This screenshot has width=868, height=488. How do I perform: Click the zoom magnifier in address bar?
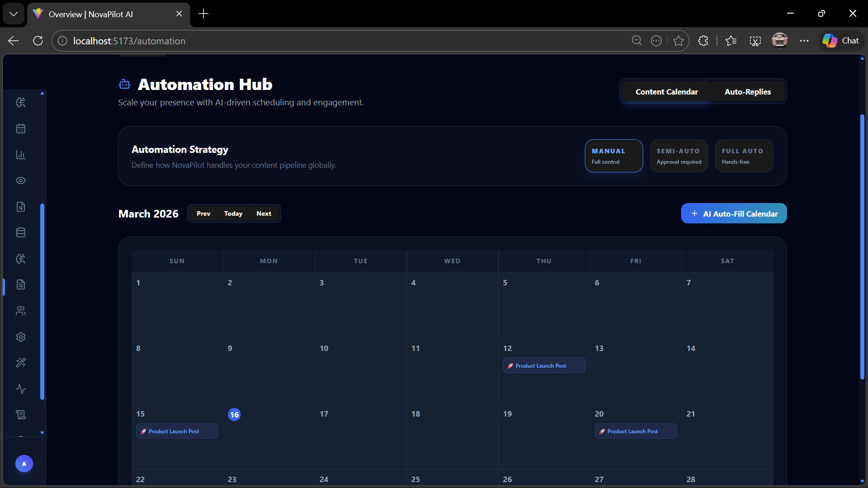tap(637, 41)
